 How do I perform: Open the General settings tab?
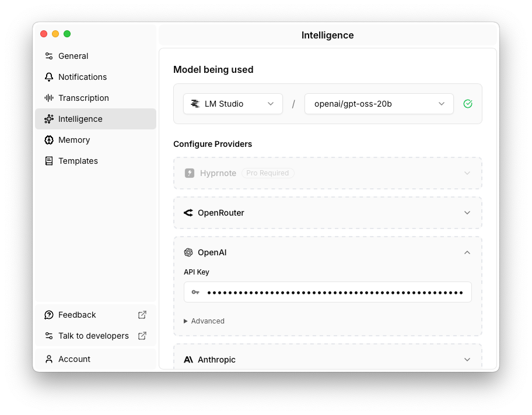73,56
